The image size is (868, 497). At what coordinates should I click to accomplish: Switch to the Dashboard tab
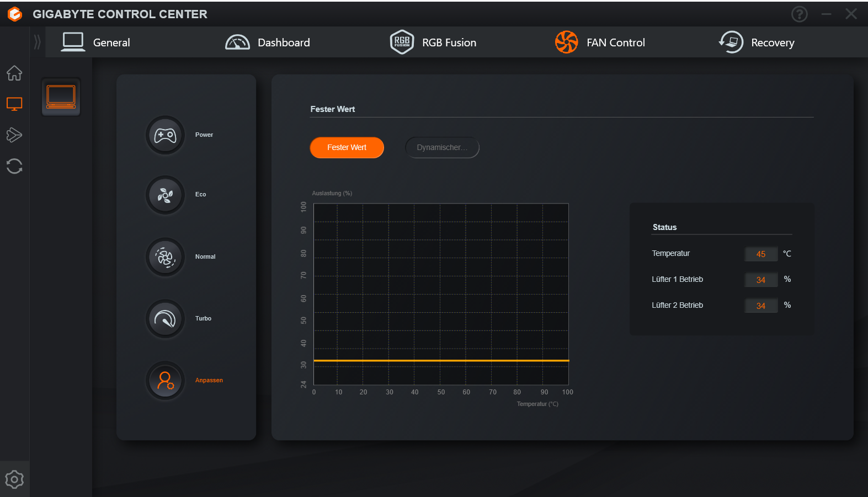coord(268,42)
